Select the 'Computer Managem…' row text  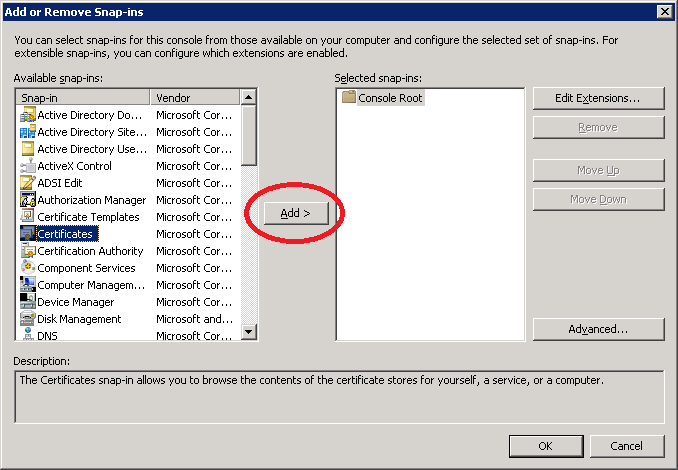(x=91, y=285)
